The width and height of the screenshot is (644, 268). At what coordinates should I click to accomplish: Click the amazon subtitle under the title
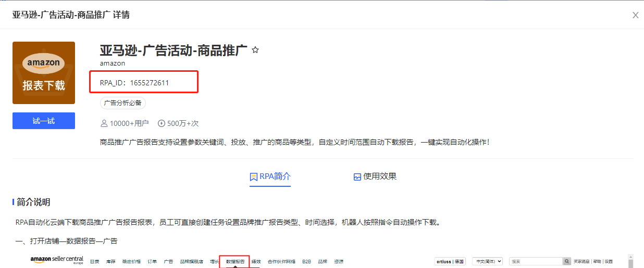click(x=113, y=63)
